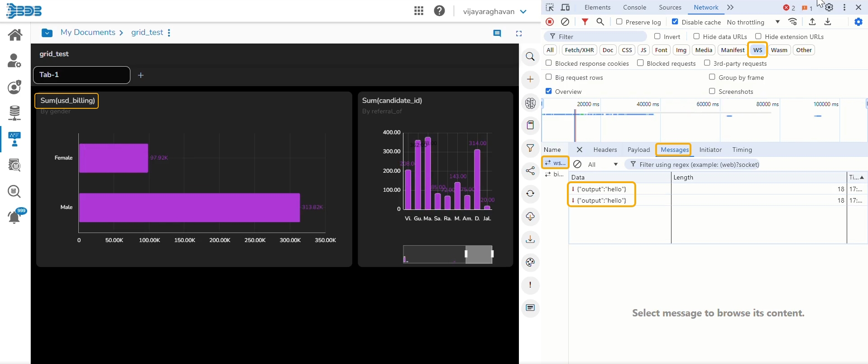This screenshot has width=868, height=364.
Task: Click the apps grid icon in header
Action: [419, 11]
